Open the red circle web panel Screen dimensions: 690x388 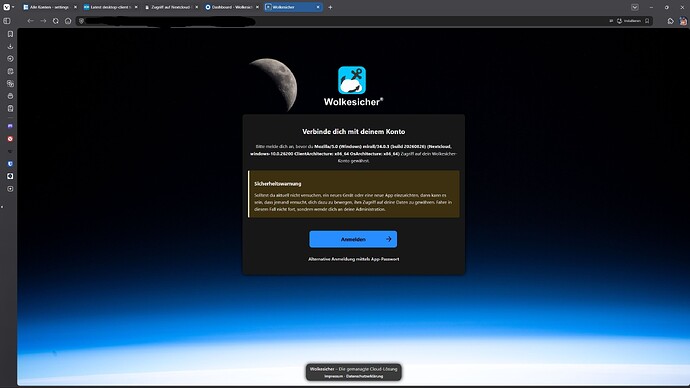pyautogui.click(x=10, y=139)
